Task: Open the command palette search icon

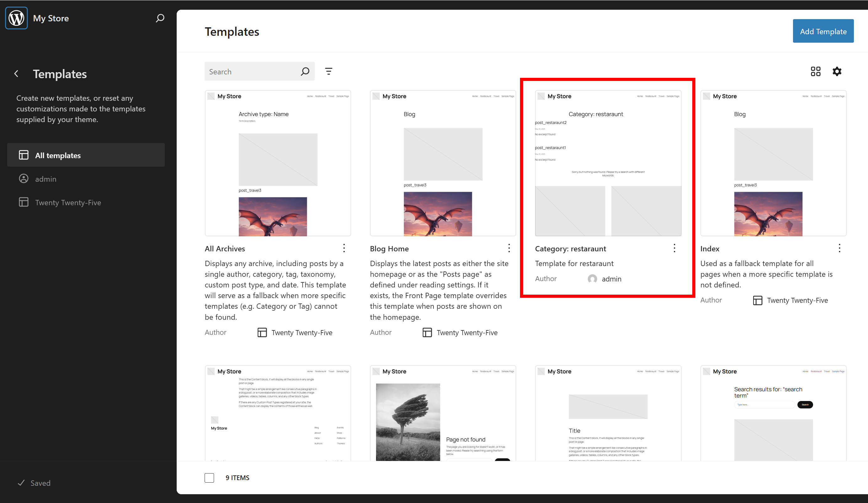Action: click(x=160, y=18)
